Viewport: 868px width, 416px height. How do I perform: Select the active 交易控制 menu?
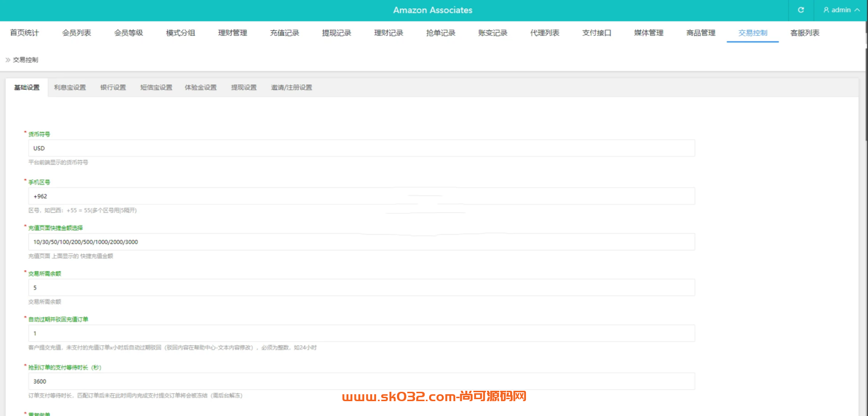pyautogui.click(x=753, y=33)
